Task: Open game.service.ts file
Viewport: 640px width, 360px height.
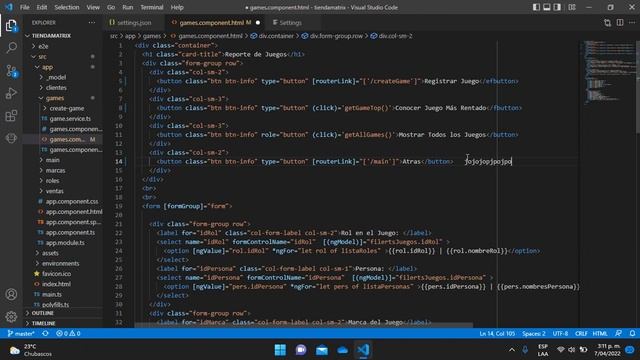Action: pyautogui.click(x=70, y=119)
